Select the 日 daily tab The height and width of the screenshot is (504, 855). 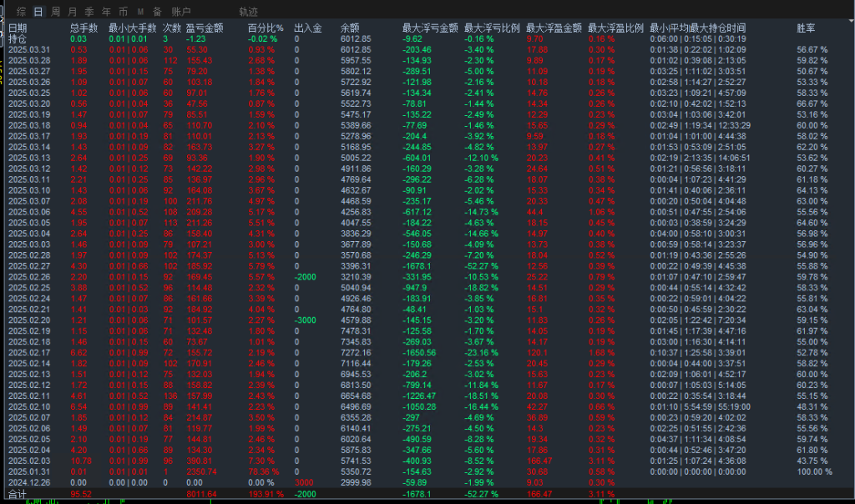coord(38,12)
